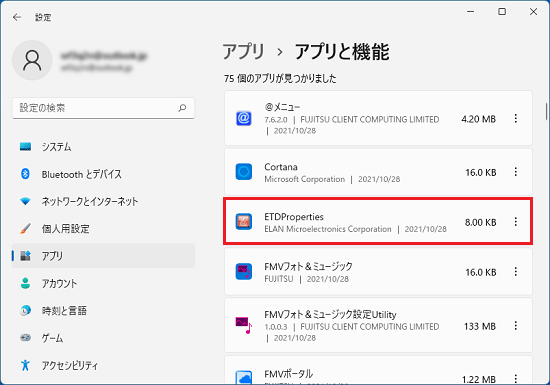Click ELAN Microelectronics Corporation publisher text

328,229
